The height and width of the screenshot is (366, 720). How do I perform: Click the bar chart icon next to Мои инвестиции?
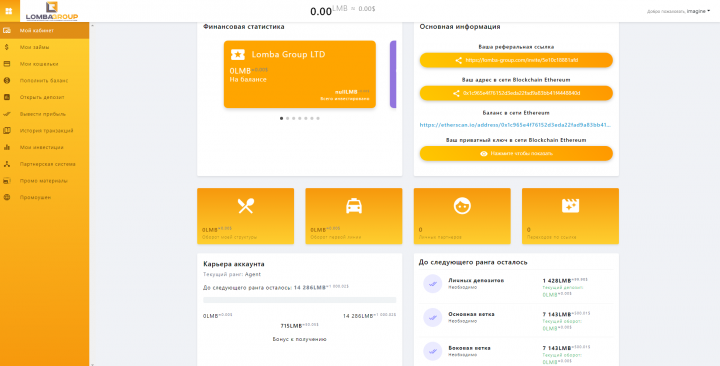(7, 147)
